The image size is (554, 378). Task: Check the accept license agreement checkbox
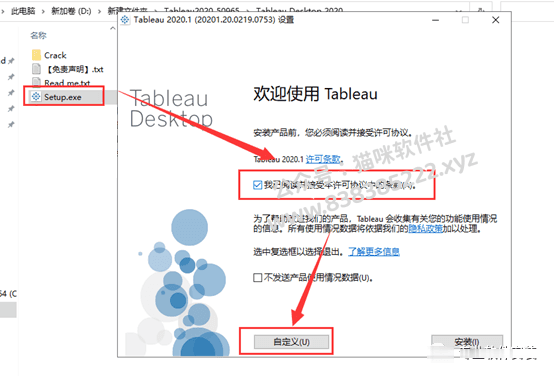pyautogui.click(x=258, y=185)
